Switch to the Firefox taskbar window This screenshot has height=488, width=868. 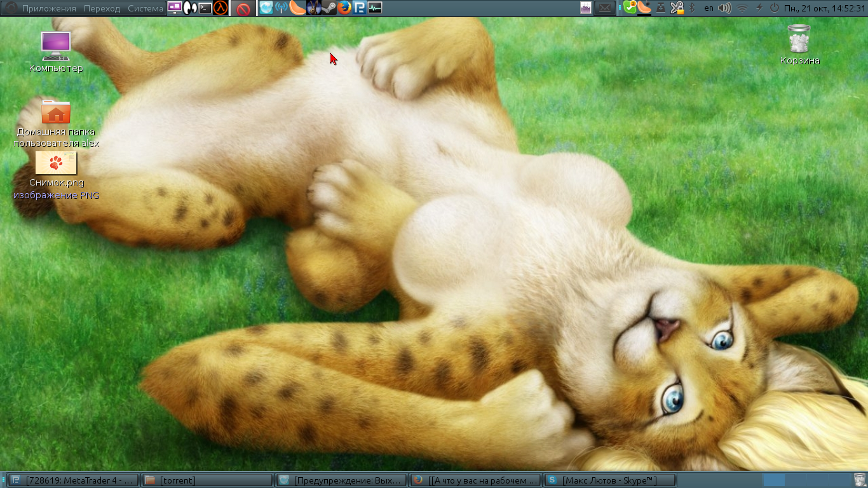pyautogui.click(x=476, y=480)
